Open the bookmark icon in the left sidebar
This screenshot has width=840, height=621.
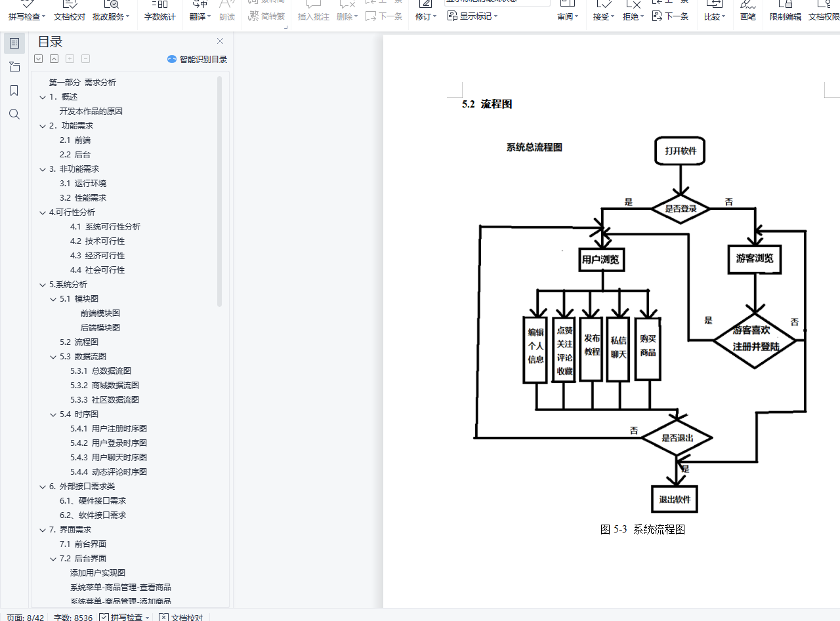click(14, 90)
